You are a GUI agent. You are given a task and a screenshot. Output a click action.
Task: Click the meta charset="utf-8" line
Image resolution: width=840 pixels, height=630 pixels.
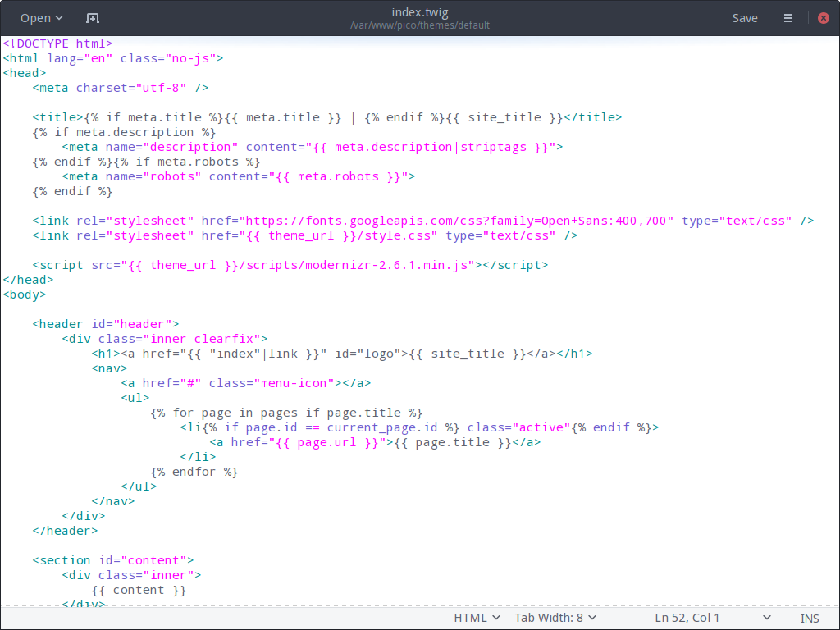coord(121,88)
